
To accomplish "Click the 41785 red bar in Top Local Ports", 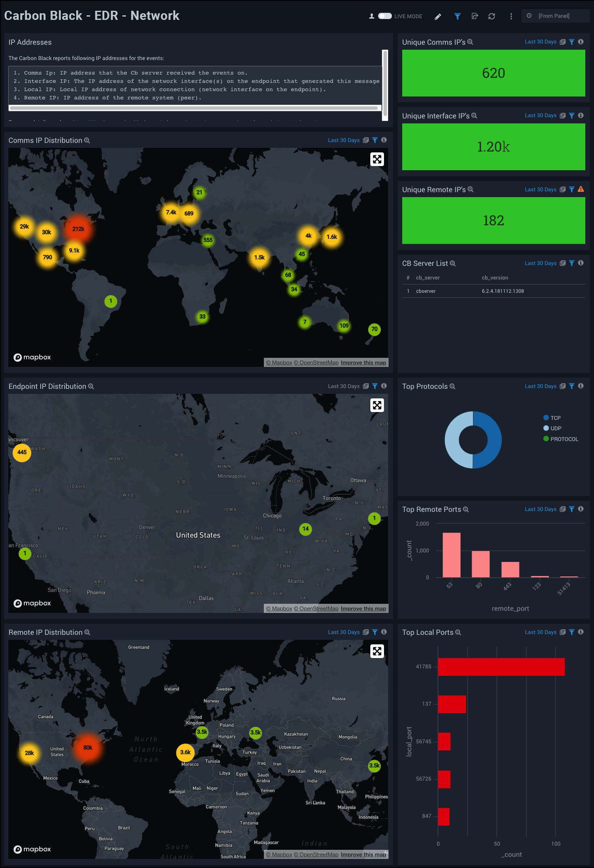I will coord(501,667).
